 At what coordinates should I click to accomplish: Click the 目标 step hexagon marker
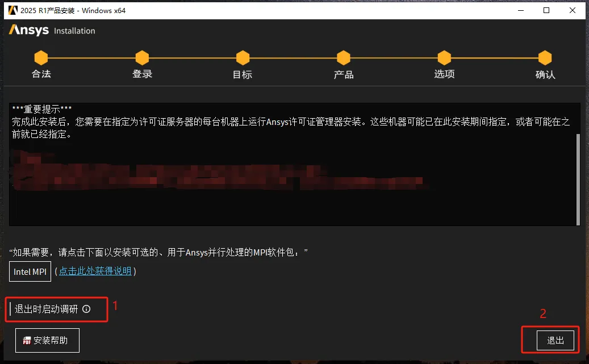click(243, 58)
